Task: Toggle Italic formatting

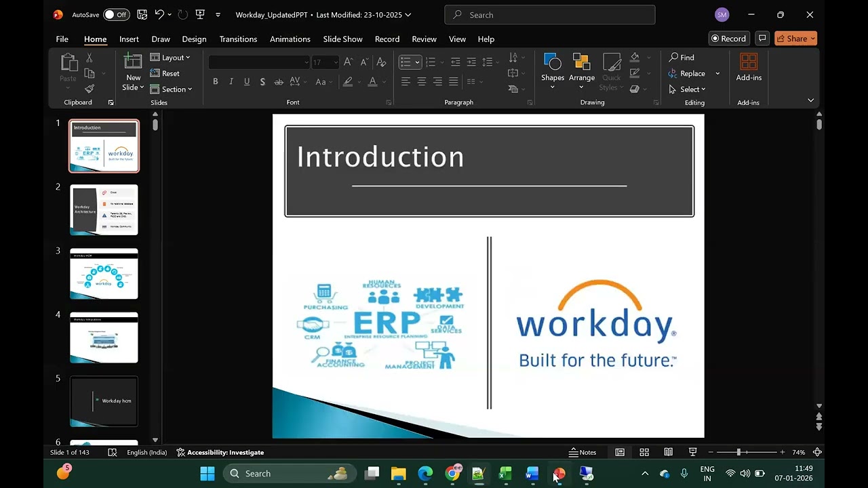Action: pyautogui.click(x=231, y=82)
